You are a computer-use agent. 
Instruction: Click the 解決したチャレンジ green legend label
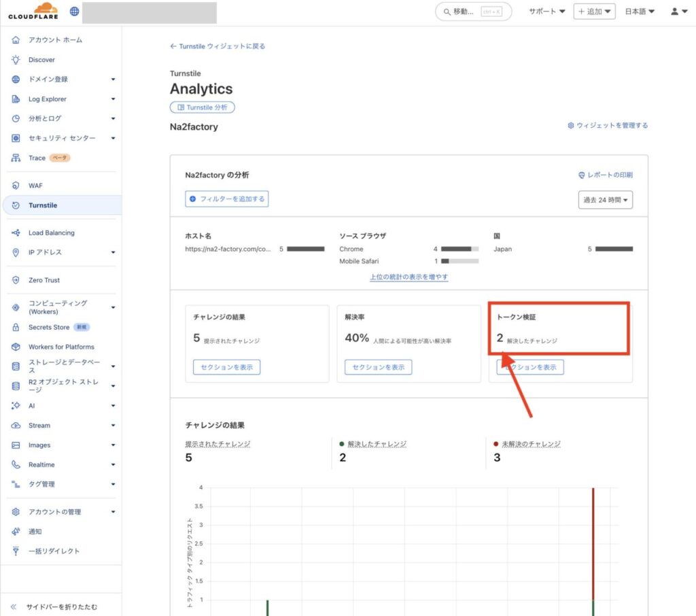[x=377, y=444]
